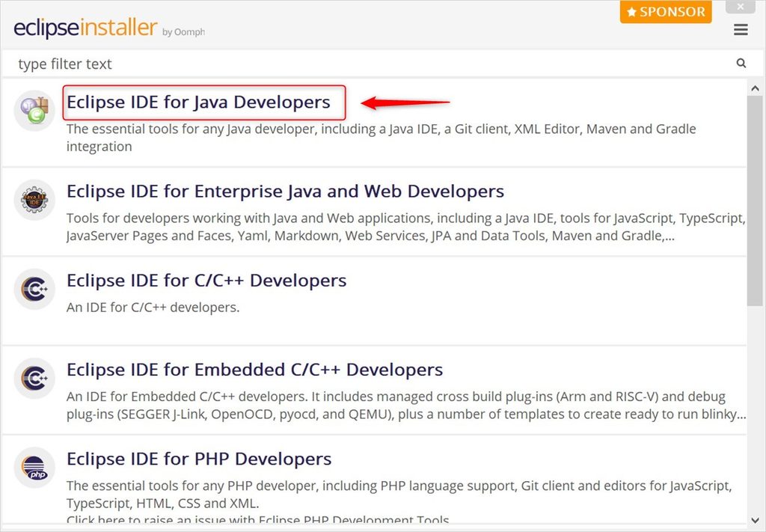Click the scrollbar up arrow
The height and width of the screenshot is (532, 766).
(x=756, y=88)
